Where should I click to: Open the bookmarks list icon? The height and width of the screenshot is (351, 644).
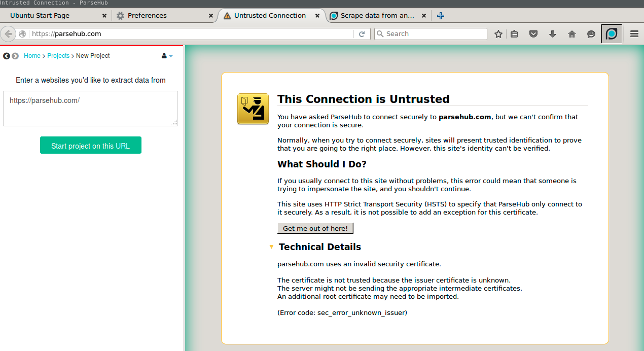[x=514, y=34]
